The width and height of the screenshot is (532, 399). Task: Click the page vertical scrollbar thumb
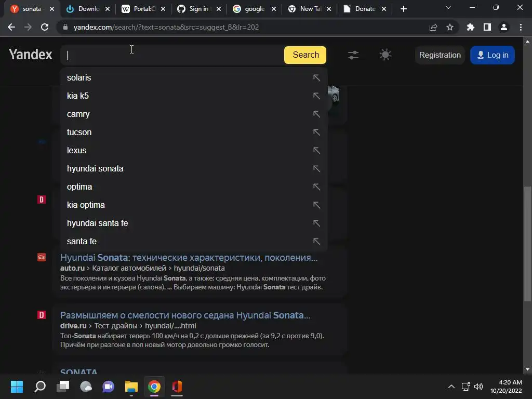[527, 244]
